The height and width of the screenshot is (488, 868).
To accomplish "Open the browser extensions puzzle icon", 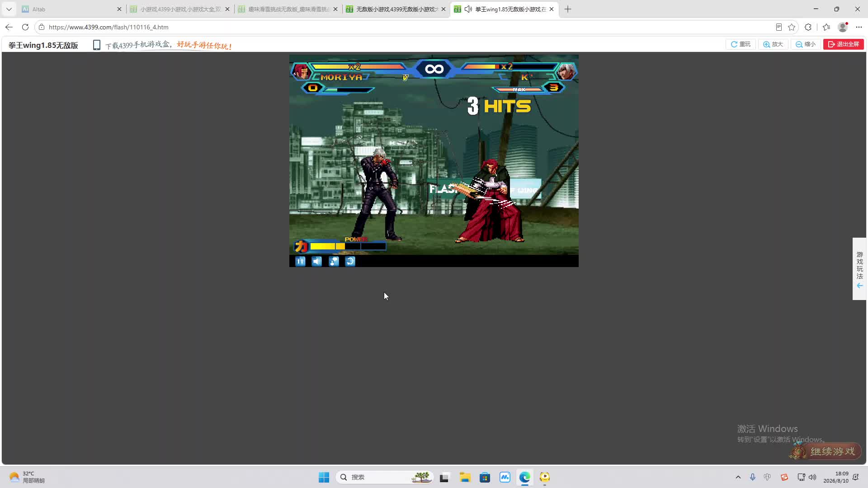I will [808, 27].
